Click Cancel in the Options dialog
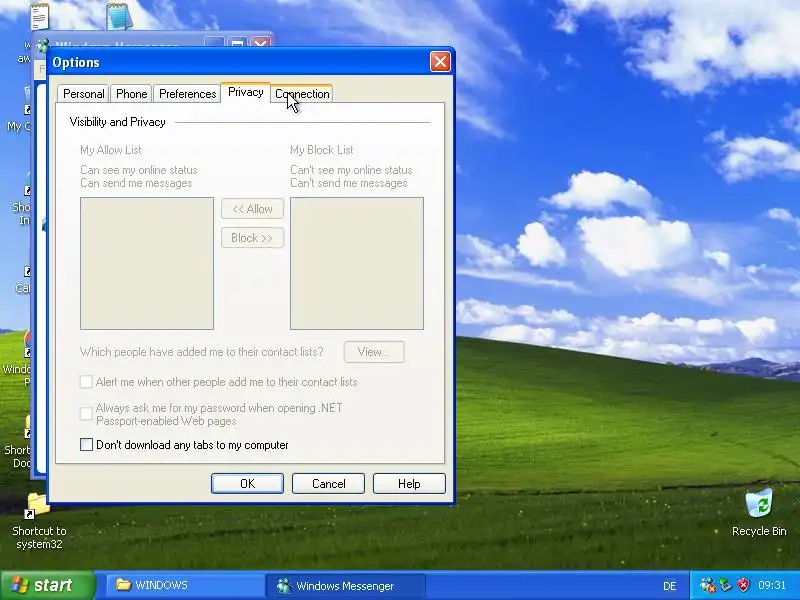 pos(329,484)
